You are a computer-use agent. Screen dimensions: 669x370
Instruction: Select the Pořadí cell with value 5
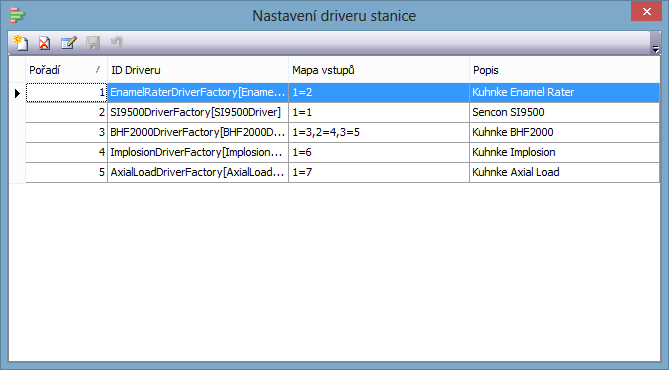coord(67,173)
